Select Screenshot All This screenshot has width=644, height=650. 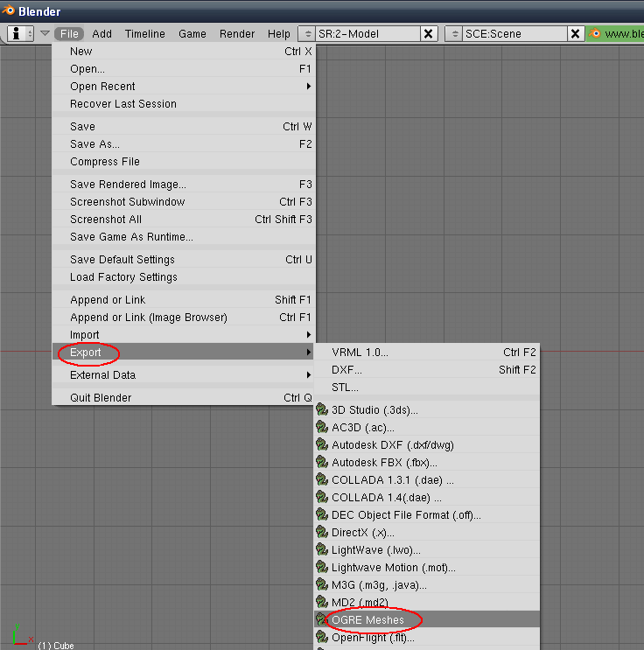point(184,219)
